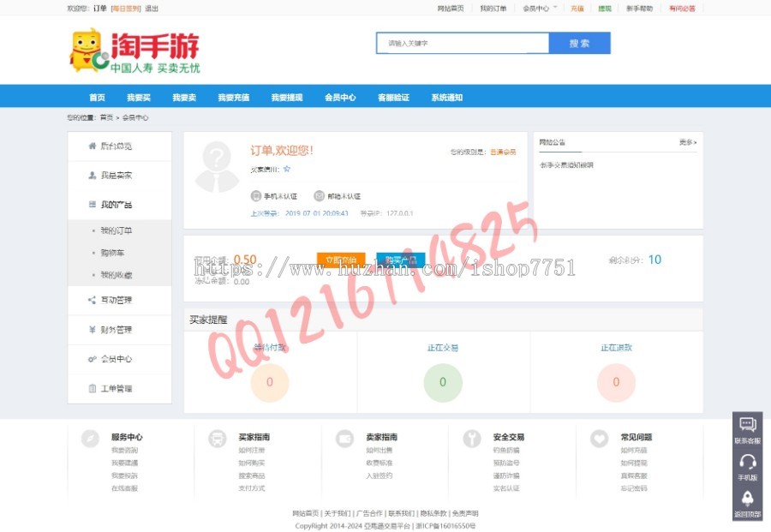771x532 pixels.
Task: Open the 新手交易须知说明 announcement
Action: pyautogui.click(x=567, y=165)
